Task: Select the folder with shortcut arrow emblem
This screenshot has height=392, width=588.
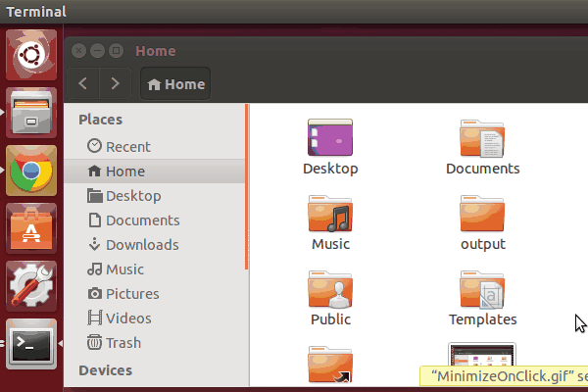Action: [330, 365]
